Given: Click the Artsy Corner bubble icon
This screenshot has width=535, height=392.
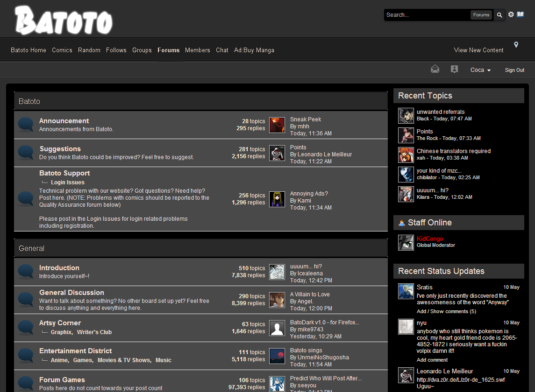Looking at the screenshot, I should (26, 328).
